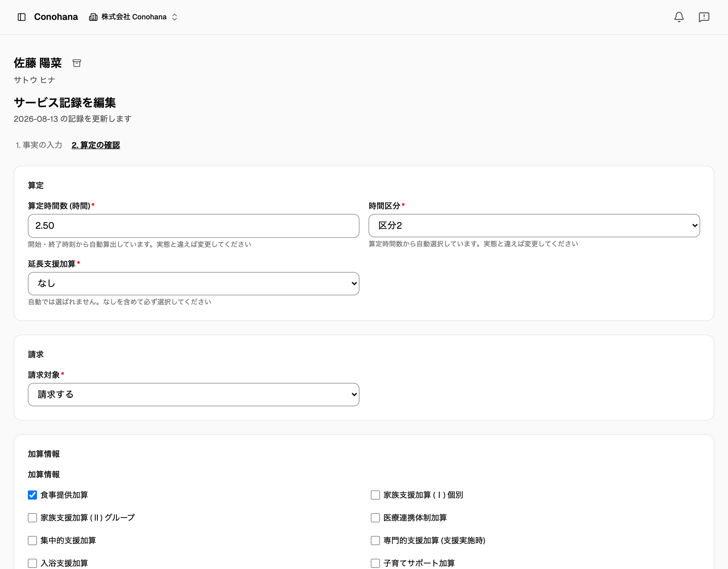Go to the 1. 事実の入力 step
The height and width of the screenshot is (569, 728).
pos(39,145)
